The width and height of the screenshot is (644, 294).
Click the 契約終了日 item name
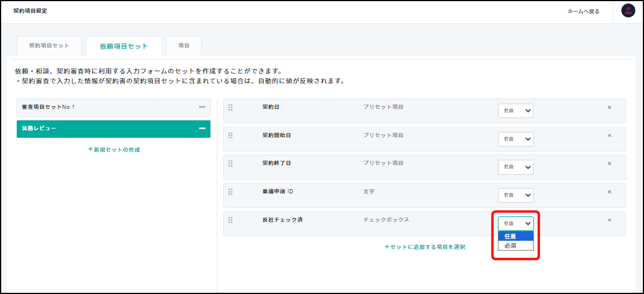pos(276,163)
